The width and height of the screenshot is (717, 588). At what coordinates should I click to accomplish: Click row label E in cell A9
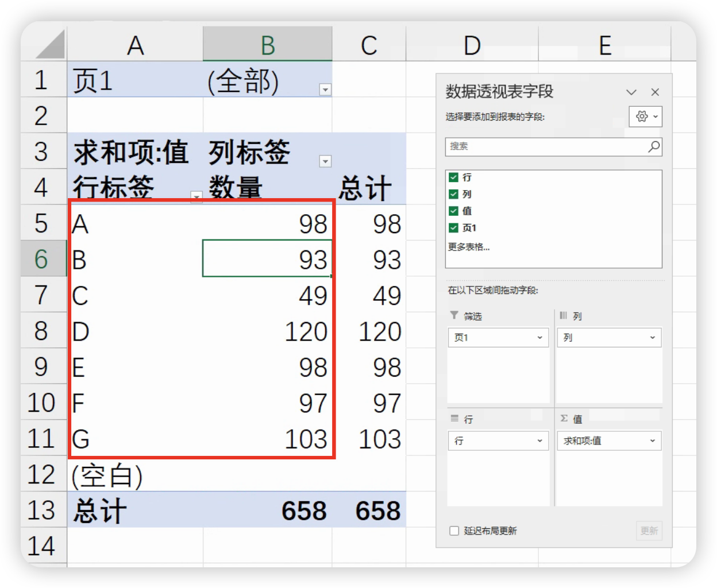coord(135,366)
